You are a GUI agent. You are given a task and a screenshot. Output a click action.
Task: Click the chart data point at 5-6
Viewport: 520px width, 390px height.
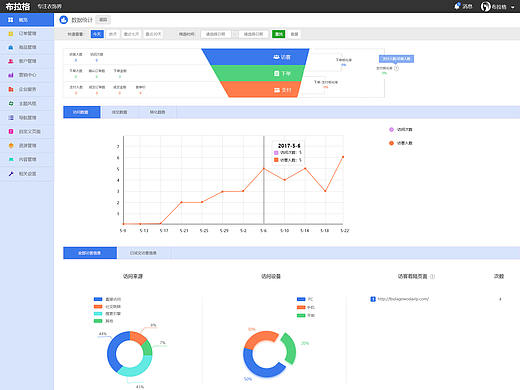[x=264, y=168]
